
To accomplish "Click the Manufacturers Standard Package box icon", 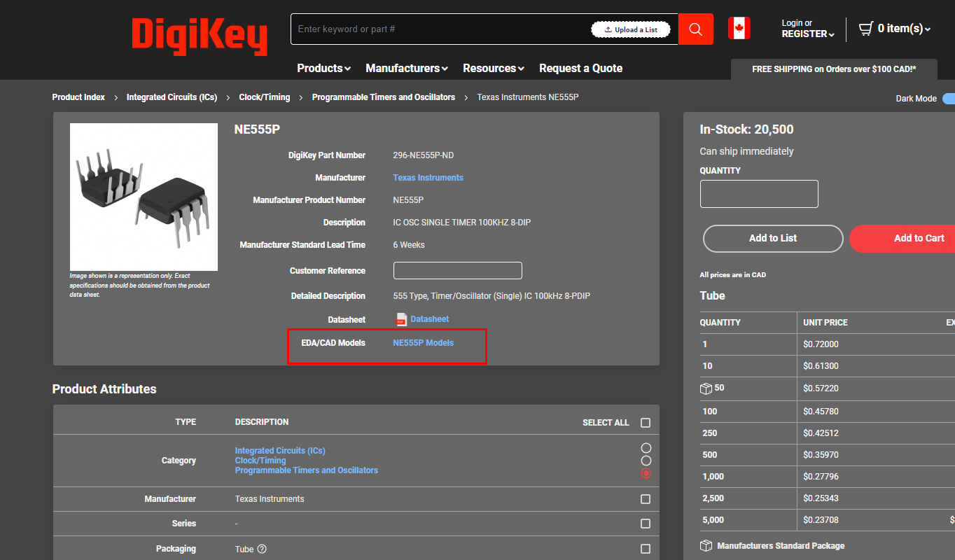I will click(x=706, y=545).
